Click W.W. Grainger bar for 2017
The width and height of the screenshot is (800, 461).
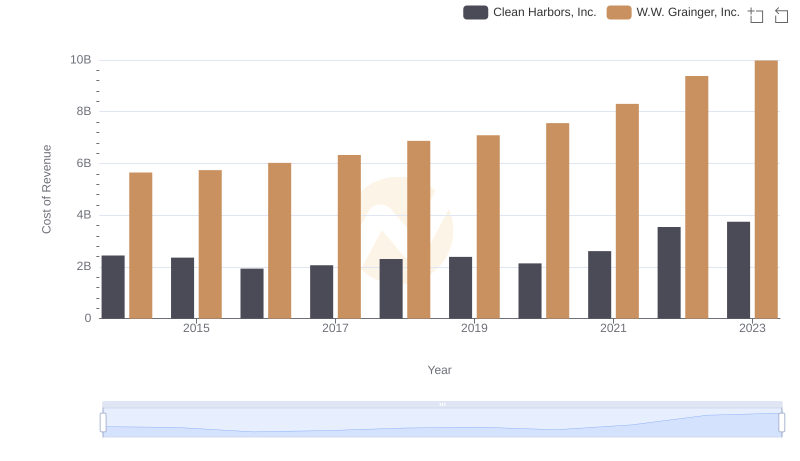click(349, 237)
